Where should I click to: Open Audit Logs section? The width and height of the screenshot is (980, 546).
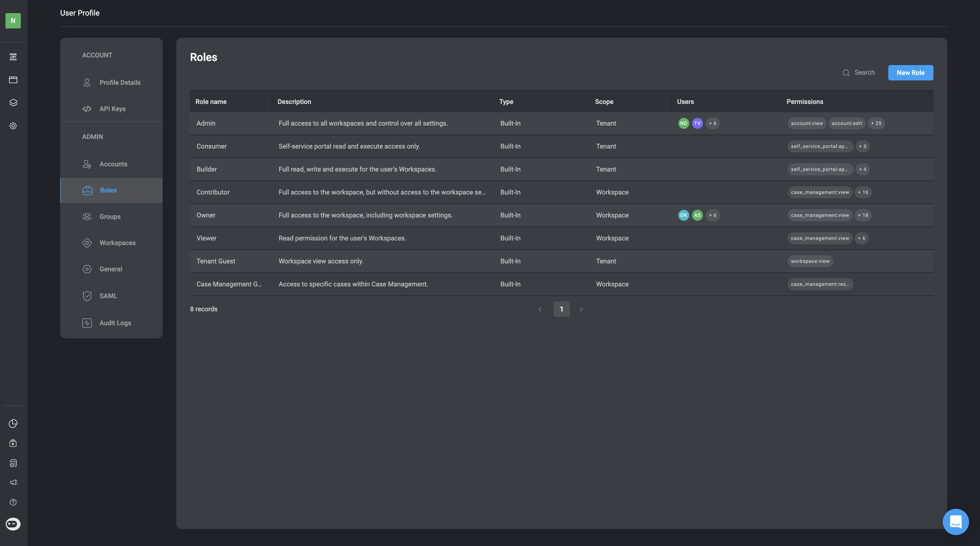pos(111,323)
